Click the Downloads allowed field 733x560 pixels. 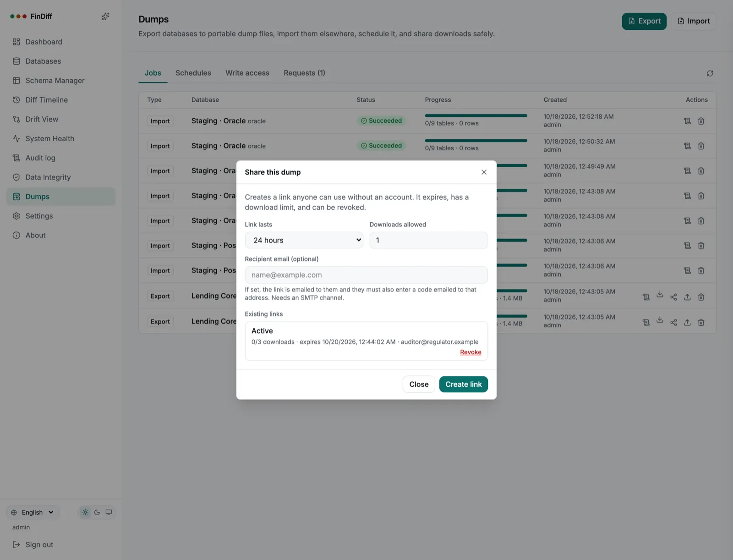[428, 240]
